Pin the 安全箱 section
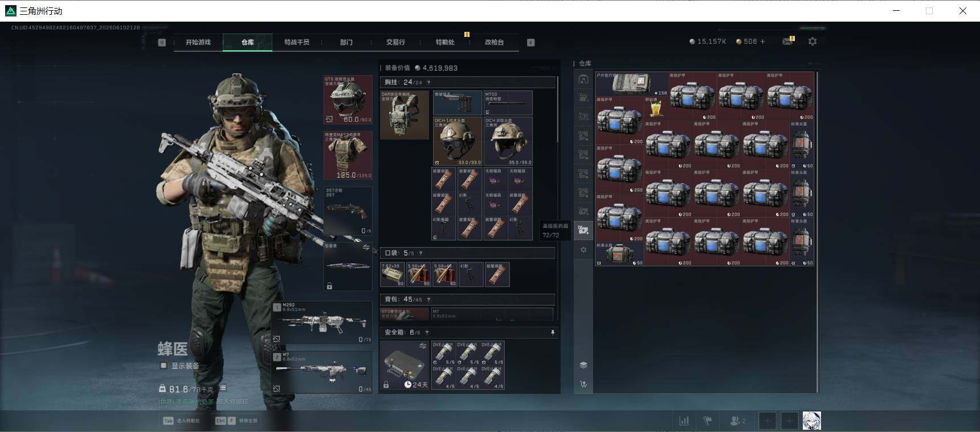980x432 pixels. point(552,332)
